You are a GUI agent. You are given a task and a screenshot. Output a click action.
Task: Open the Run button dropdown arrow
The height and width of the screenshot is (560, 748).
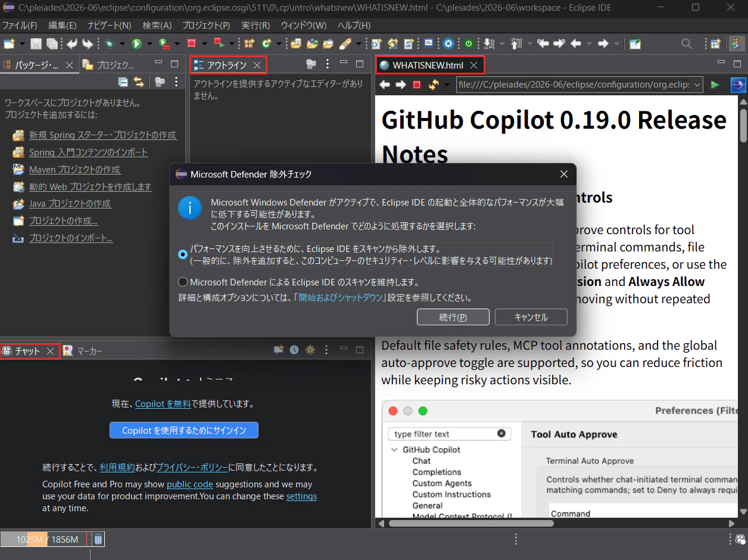149,43
